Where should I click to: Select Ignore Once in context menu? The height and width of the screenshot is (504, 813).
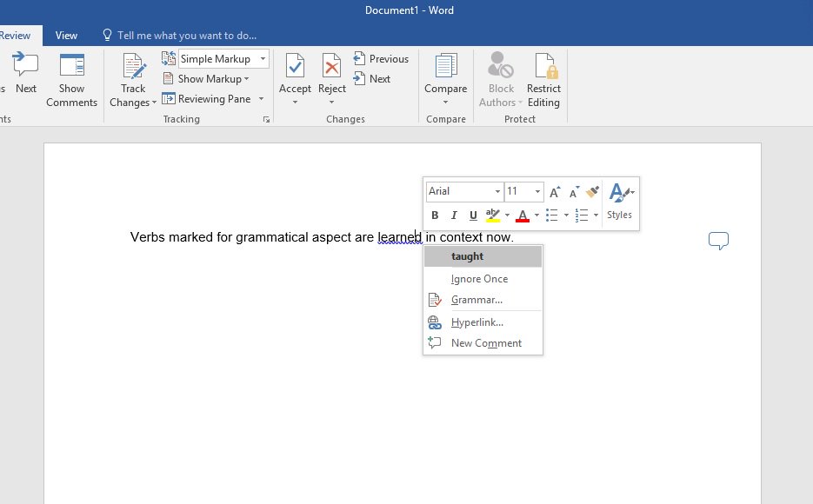pyautogui.click(x=483, y=279)
